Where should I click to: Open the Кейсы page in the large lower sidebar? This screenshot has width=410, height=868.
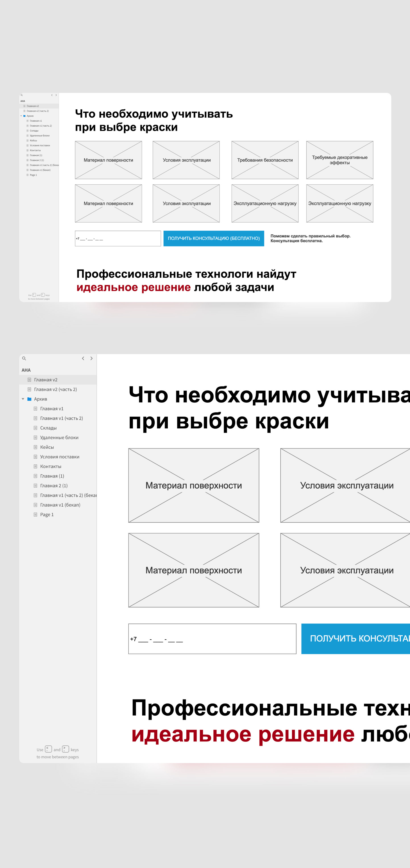(x=47, y=447)
